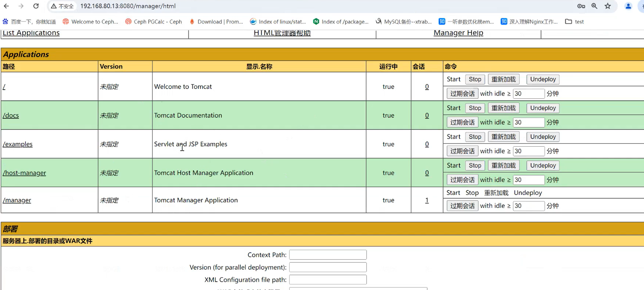Image resolution: width=644 pixels, height=290 pixels.
Task: Click the idle minutes field for /host-manager
Action: tap(529, 180)
